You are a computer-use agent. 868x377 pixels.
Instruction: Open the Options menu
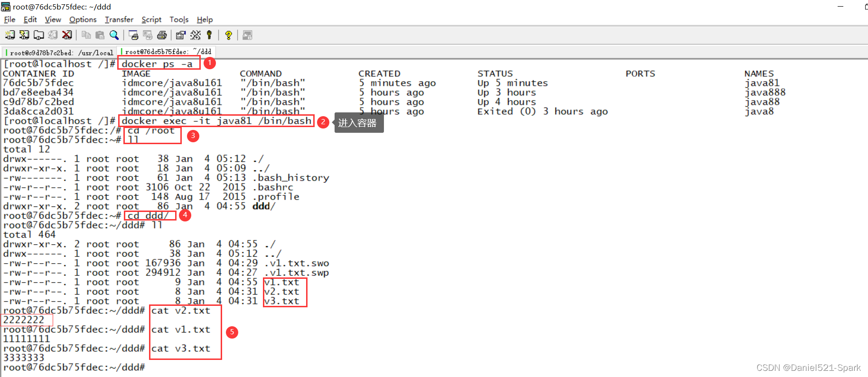83,19
